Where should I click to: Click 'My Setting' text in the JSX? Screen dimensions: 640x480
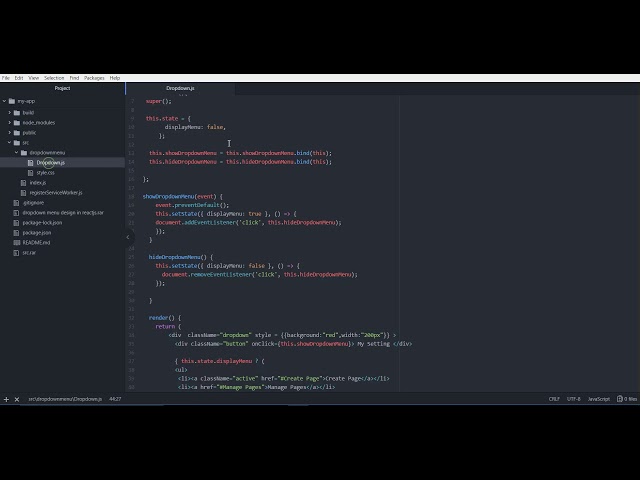pyautogui.click(x=373, y=344)
